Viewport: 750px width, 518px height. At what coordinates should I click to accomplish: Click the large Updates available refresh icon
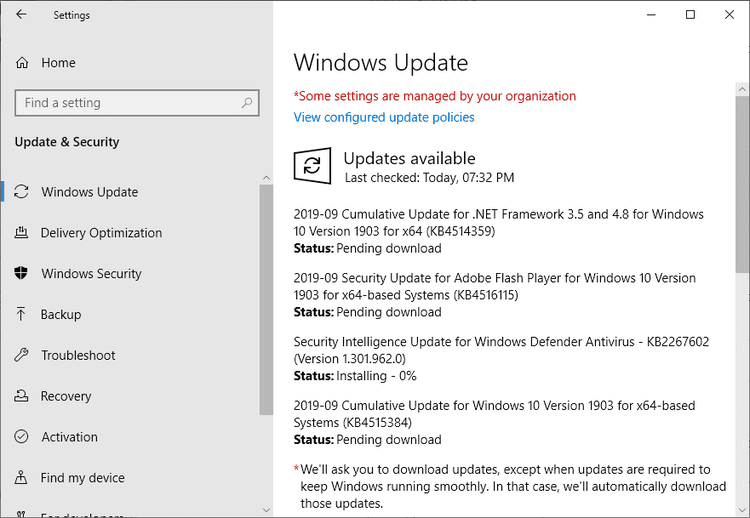pos(312,165)
